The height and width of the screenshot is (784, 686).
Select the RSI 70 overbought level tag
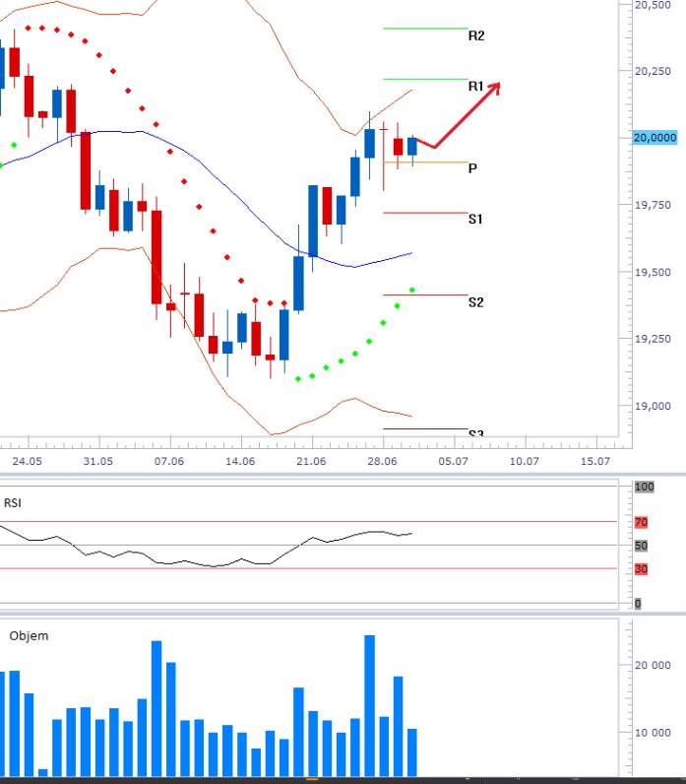pos(642,522)
